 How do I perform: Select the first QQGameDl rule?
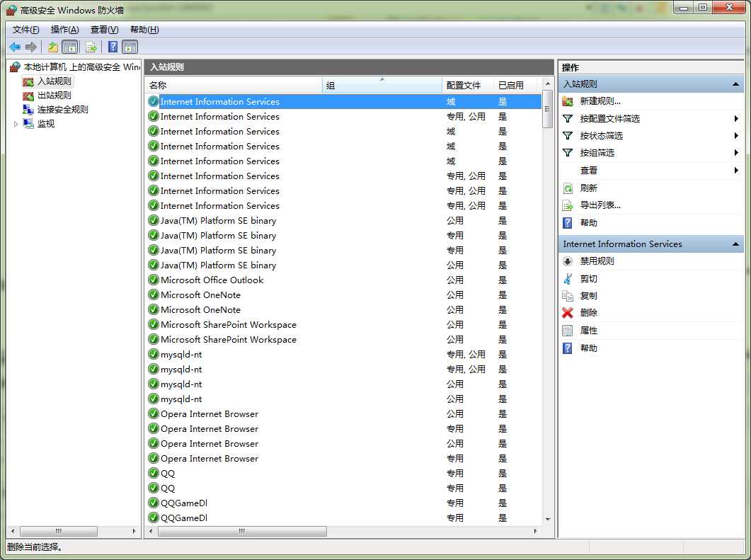(x=344, y=503)
